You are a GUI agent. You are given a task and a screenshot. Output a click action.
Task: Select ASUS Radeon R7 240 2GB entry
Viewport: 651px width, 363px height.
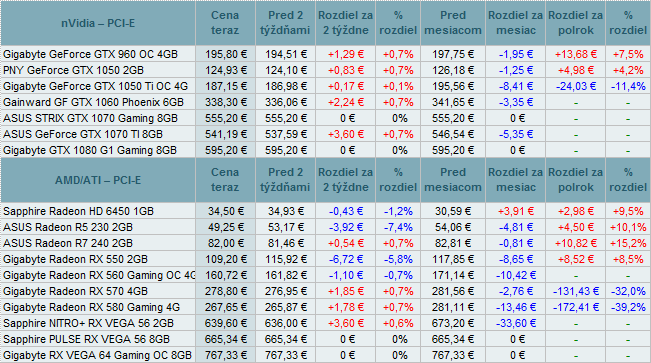[68, 243]
